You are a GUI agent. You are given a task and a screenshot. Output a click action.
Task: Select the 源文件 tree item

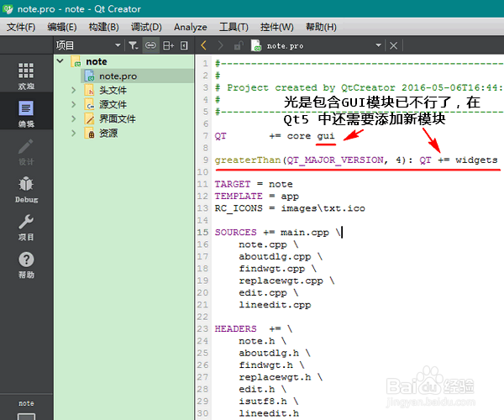113,104
